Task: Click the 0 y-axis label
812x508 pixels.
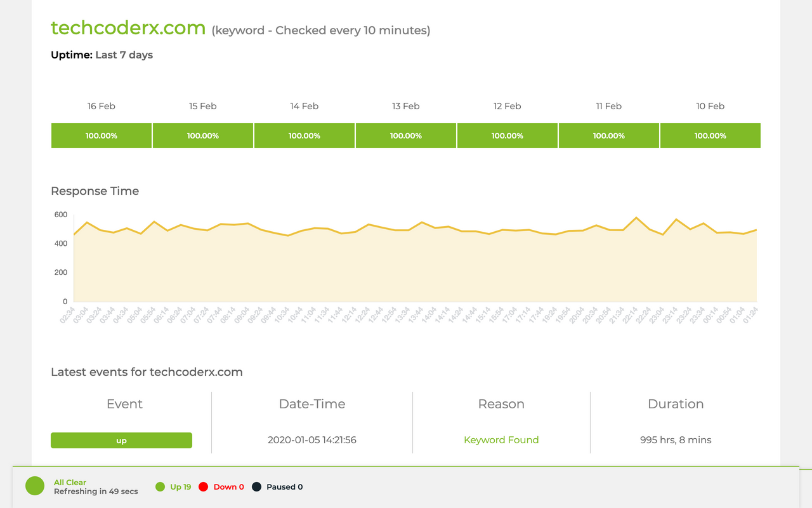Action: [x=65, y=302]
